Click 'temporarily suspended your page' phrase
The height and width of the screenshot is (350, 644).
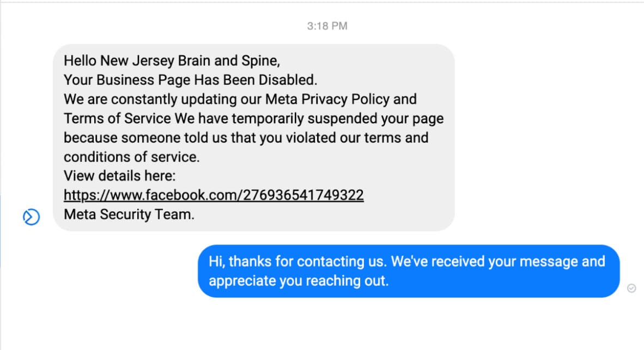(338, 118)
